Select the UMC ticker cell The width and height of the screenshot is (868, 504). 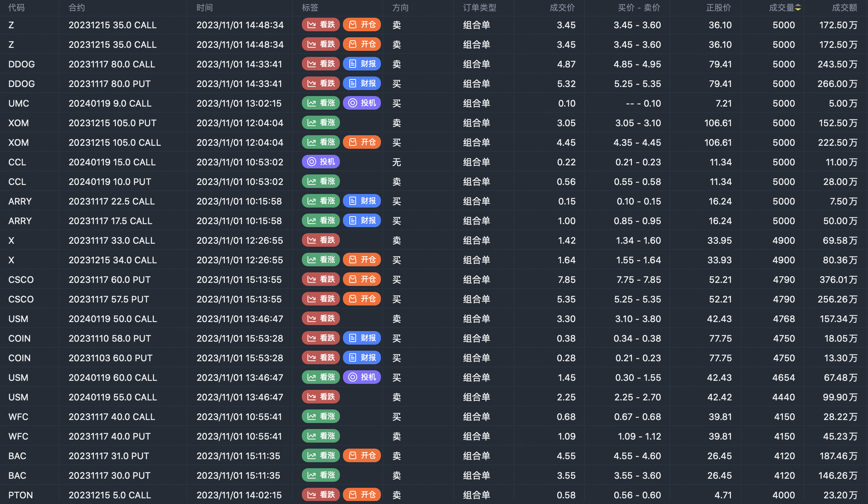pos(19,103)
